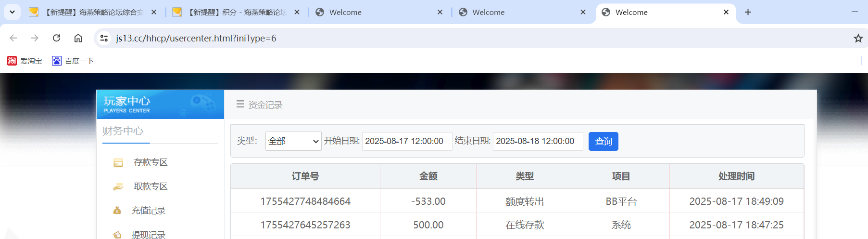Select the 财务中心 section heading
This screenshot has height=239, width=868.
coord(123,131)
